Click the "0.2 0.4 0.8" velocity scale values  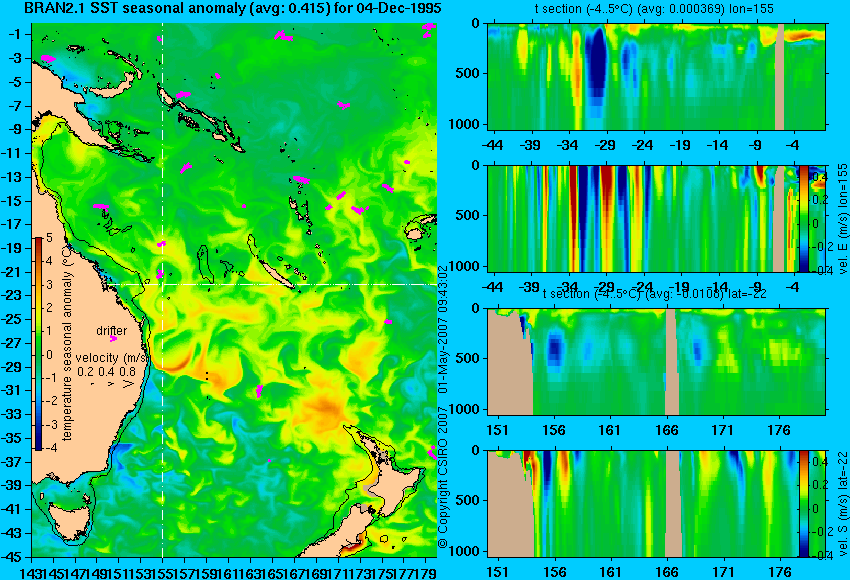click(107, 372)
